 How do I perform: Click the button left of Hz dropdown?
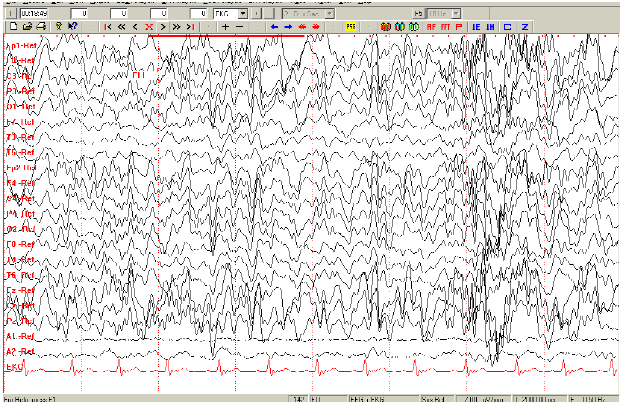click(x=418, y=14)
